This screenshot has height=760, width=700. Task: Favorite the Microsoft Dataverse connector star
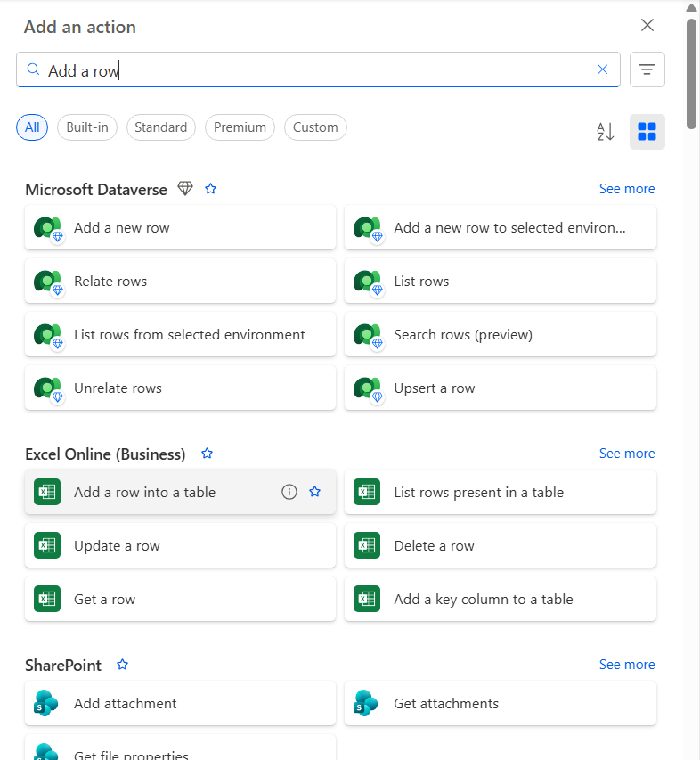(x=210, y=188)
